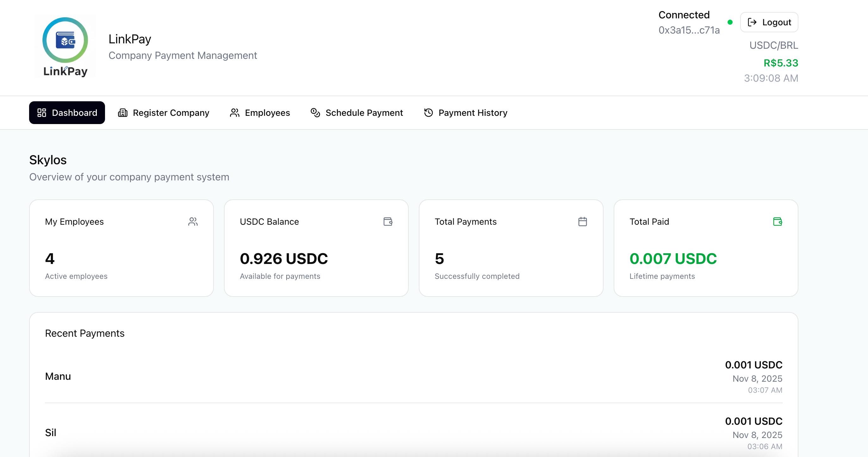The image size is (868, 457).
Task: Click the building icon beside Register Company
Action: (x=123, y=113)
